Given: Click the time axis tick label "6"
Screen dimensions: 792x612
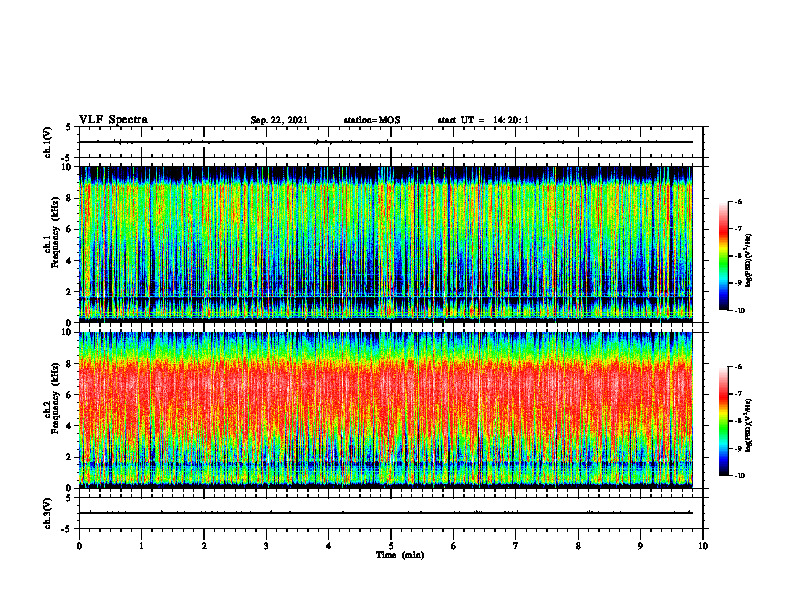Looking at the screenshot, I should 454,546.
